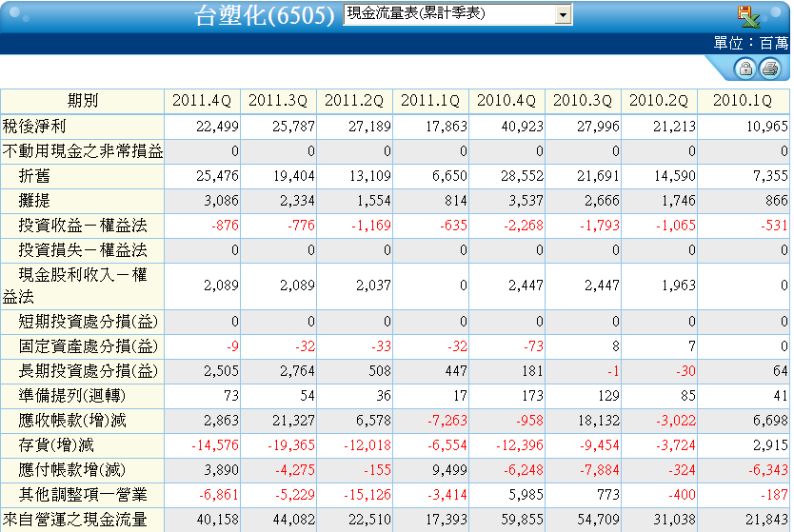Click the 不動用現金之非常損益 row label

pos(83,151)
